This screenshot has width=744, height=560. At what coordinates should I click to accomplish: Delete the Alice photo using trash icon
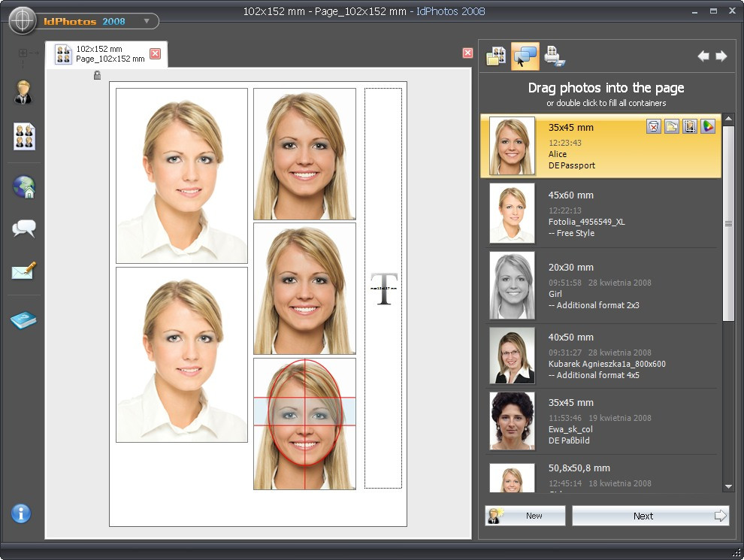click(654, 127)
